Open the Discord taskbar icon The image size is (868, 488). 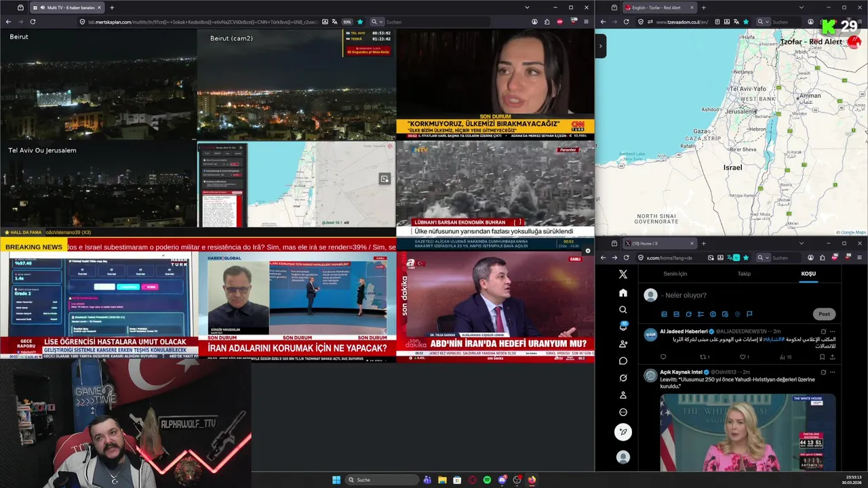click(502, 480)
